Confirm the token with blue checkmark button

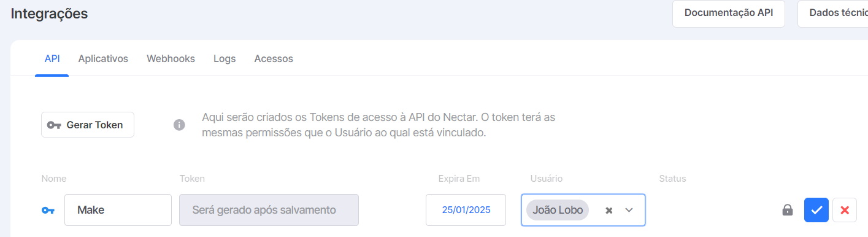pyautogui.click(x=816, y=210)
